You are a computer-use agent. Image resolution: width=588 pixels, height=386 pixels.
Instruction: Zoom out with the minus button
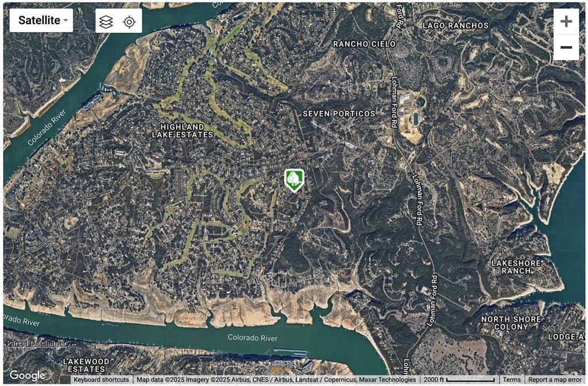point(566,47)
